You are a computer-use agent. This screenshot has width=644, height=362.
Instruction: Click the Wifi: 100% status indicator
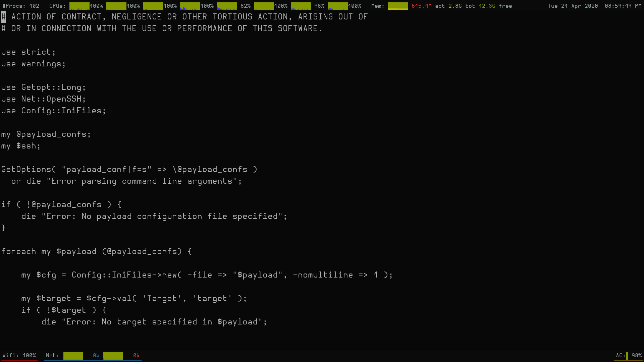tap(19, 356)
